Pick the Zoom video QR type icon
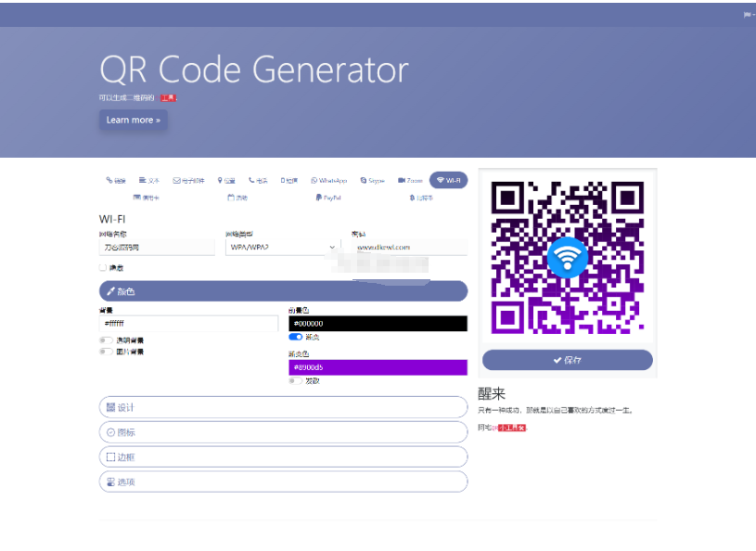The height and width of the screenshot is (551, 756). click(x=402, y=181)
